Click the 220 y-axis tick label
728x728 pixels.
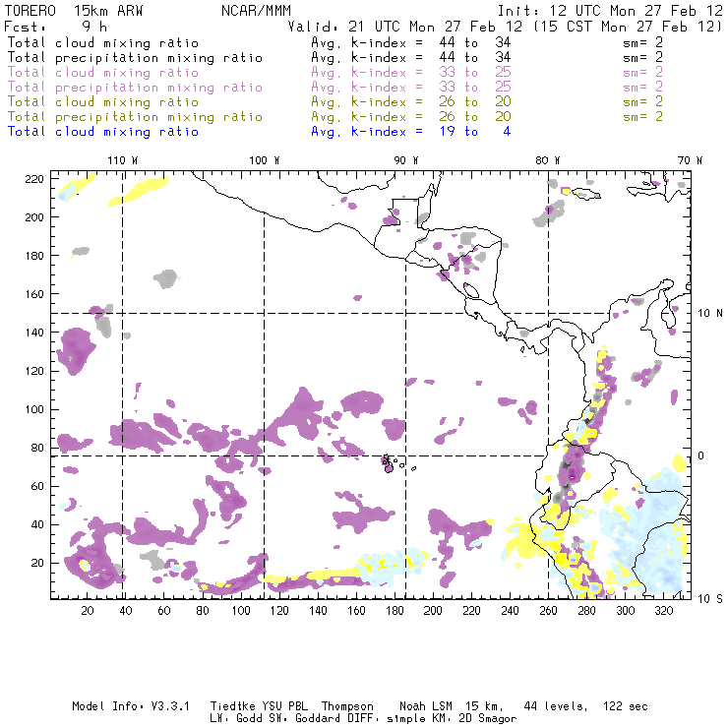tap(36, 178)
